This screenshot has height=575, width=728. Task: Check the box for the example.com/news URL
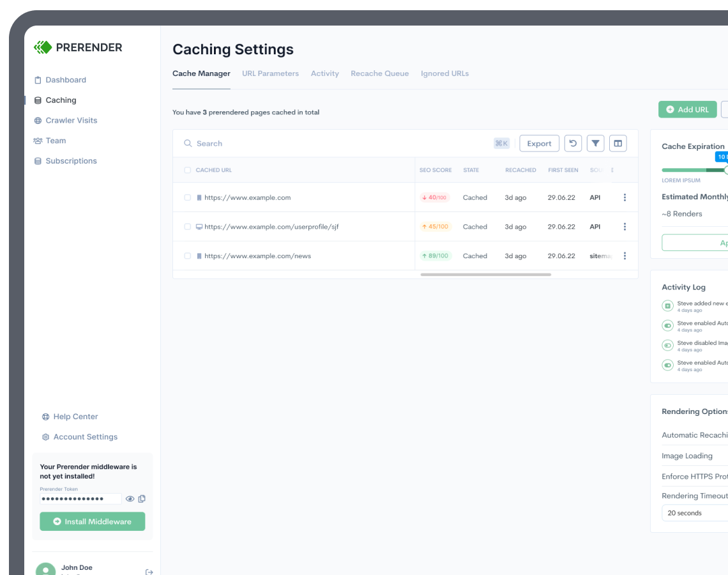click(188, 256)
